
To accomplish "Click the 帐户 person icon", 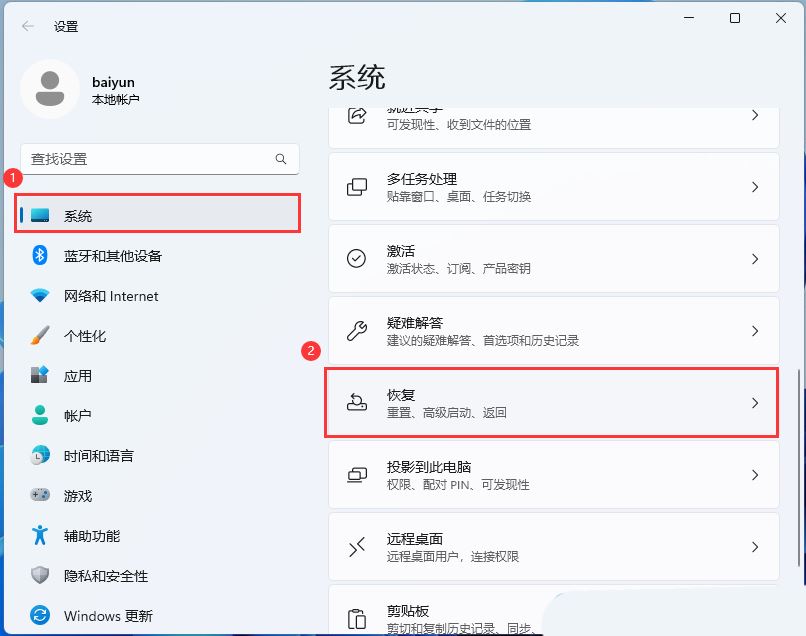I will [x=40, y=415].
